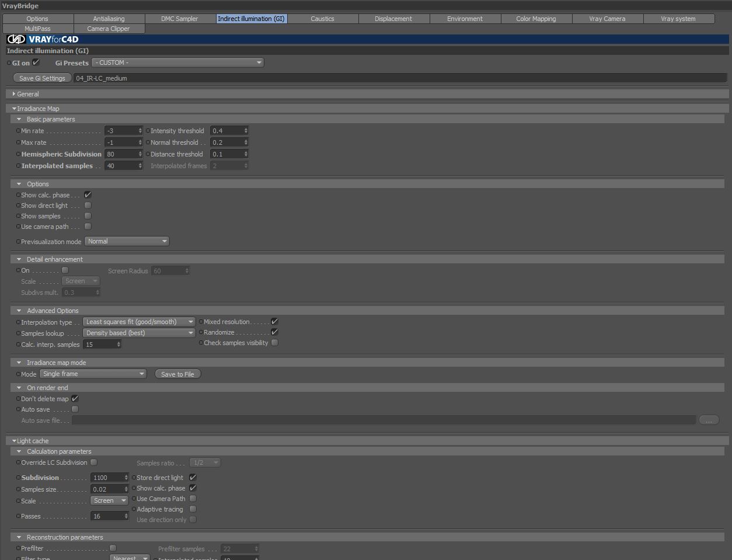This screenshot has height=560, width=732.
Task: Click the Min rate spinner arrows
Action: 140,131
